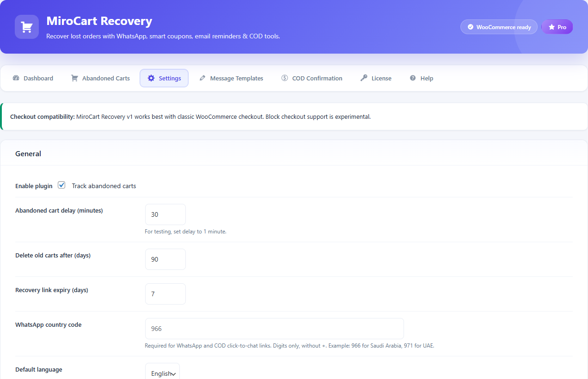Open COD Confirmation tab
588x379 pixels.
point(312,78)
